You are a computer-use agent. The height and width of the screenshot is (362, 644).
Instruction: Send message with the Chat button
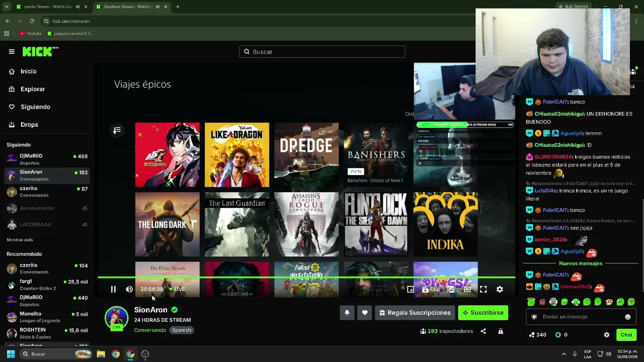(626, 335)
